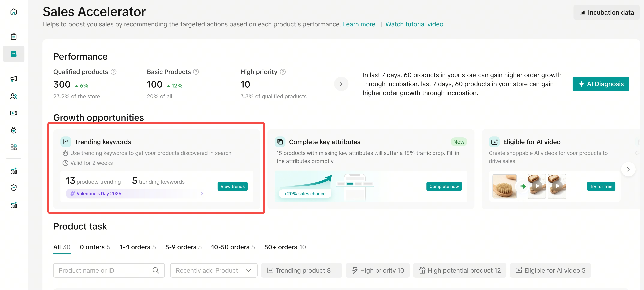Open the grid apps icon in sidebar
This screenshot has width=644, height=290.
[14, 147]
